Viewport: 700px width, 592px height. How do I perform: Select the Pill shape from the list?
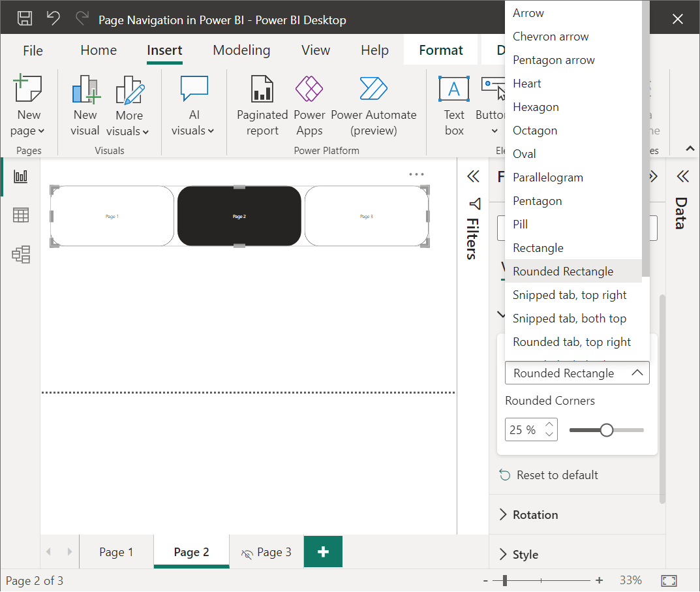[x=520, y=224]
